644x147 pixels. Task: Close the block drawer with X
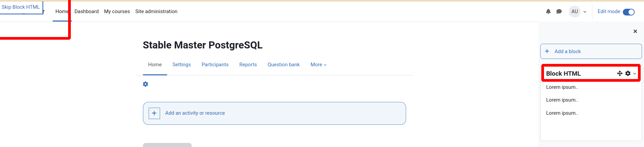click(x=635, y=31)
